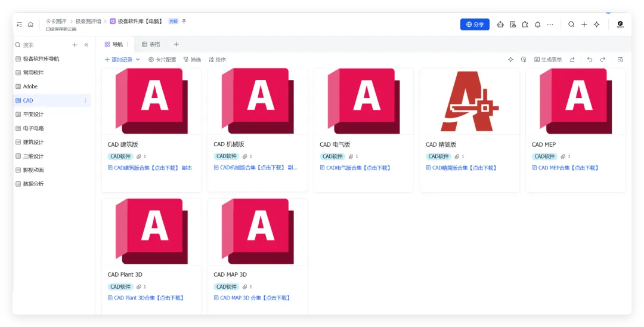This screenshot has height=327, width=644.
Task: Click the sparkle icon in the view toolbar
Action: pyautogui.click(x=510, y=60)
